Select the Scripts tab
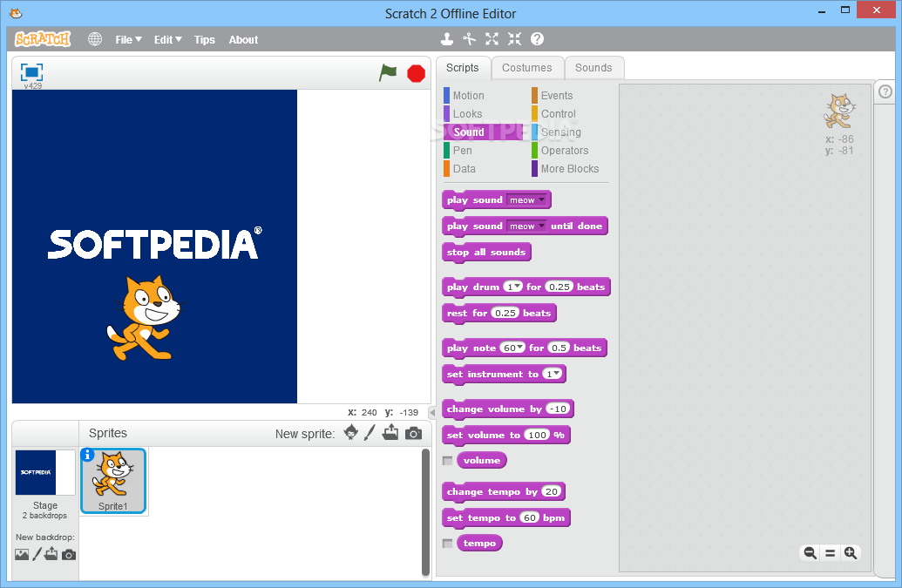Image resolution: width=902 pixels, height=588 pixels. 463,68
